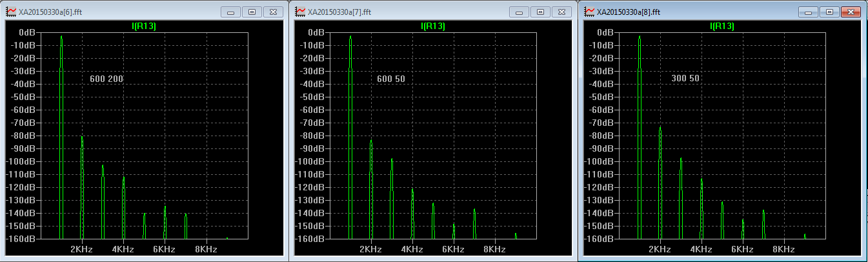Click the -80dB axis label in [6].fft window
Image resolution: width=868 pixels, height=262 pixels.
pyautogui.click(x=24, y=136)
